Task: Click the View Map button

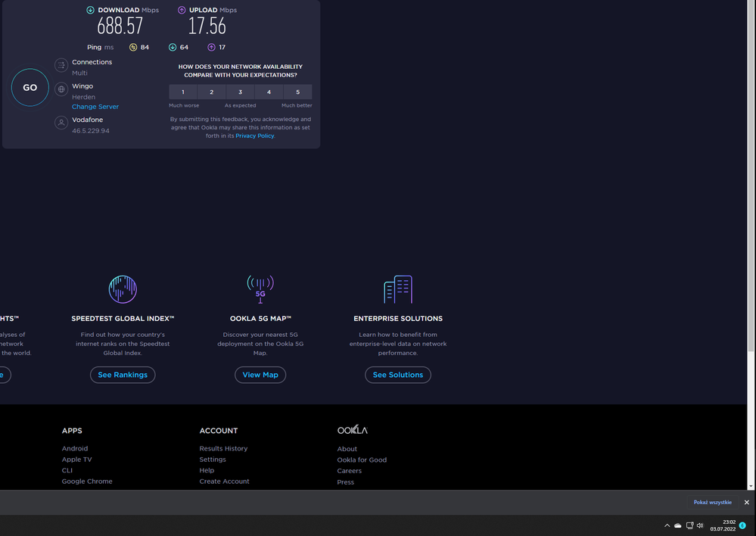Action: point(260,375)
